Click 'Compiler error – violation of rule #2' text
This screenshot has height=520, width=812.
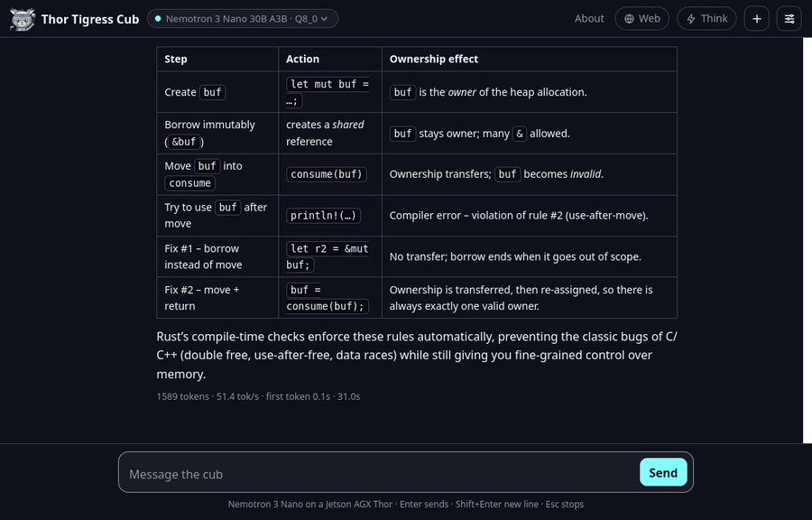pyautogui.click(x=519, y=216)
